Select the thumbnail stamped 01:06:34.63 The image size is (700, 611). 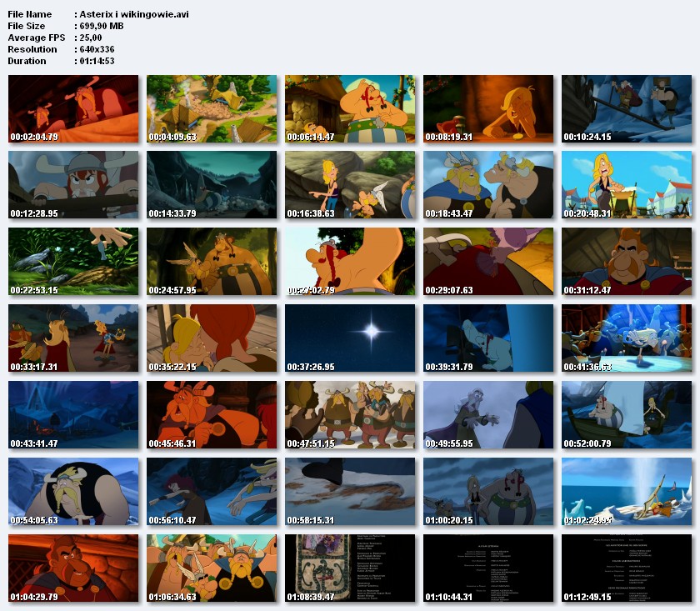click(212, 568)
